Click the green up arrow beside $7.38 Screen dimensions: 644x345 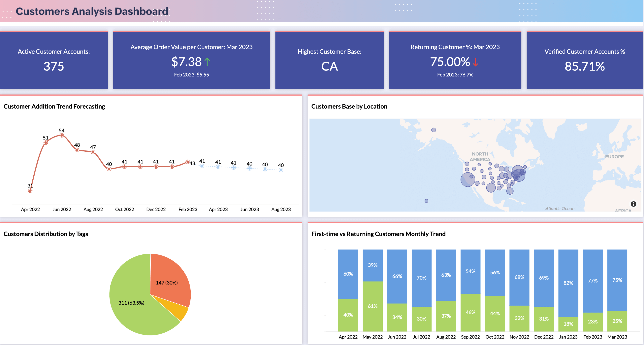207,62
